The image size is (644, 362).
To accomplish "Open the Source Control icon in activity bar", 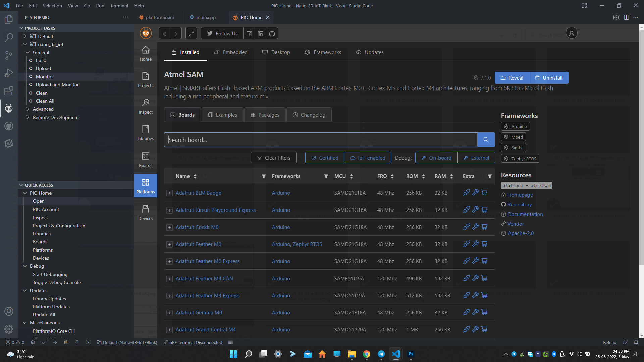I will click(x=9, y=55).
